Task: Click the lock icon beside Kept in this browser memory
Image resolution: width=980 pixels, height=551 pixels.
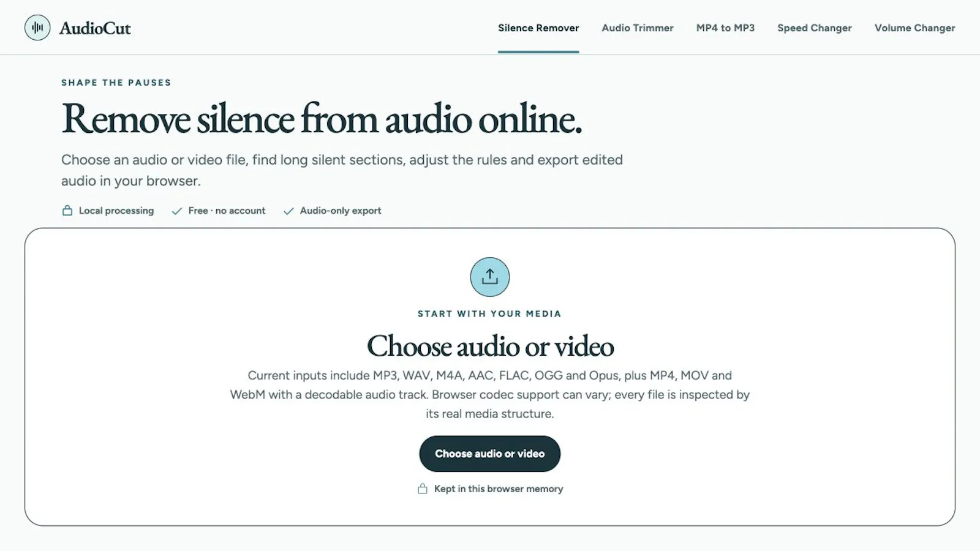Action: pos(423,489)
